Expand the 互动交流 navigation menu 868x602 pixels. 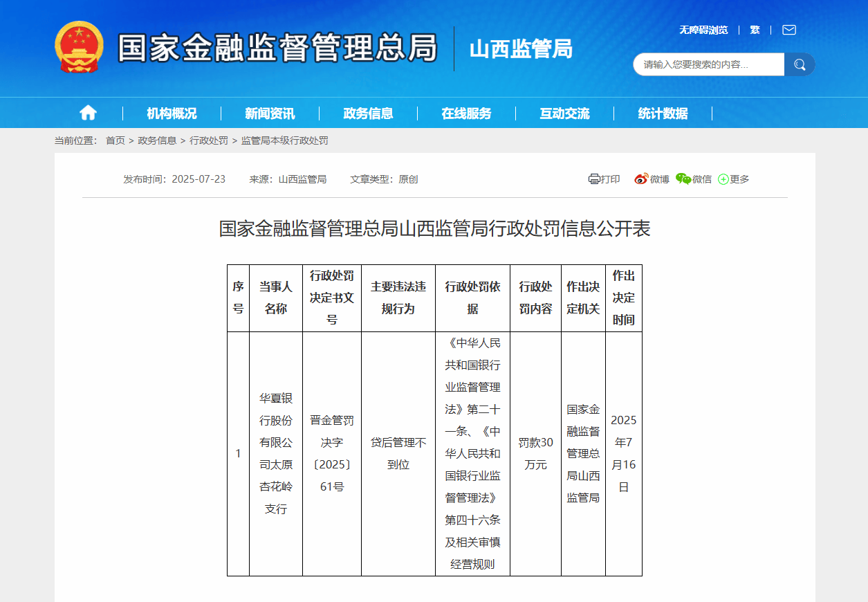[564, 113]
